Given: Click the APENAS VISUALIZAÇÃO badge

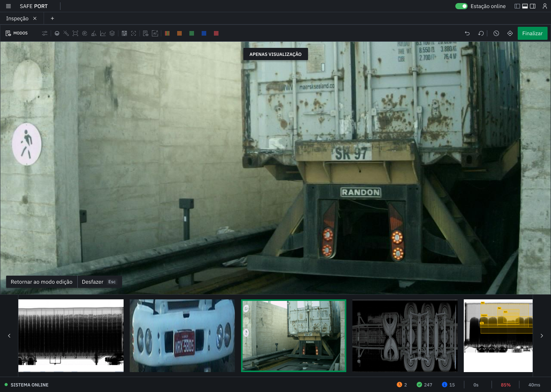Looking at the screenshot, I should [275, 54].
